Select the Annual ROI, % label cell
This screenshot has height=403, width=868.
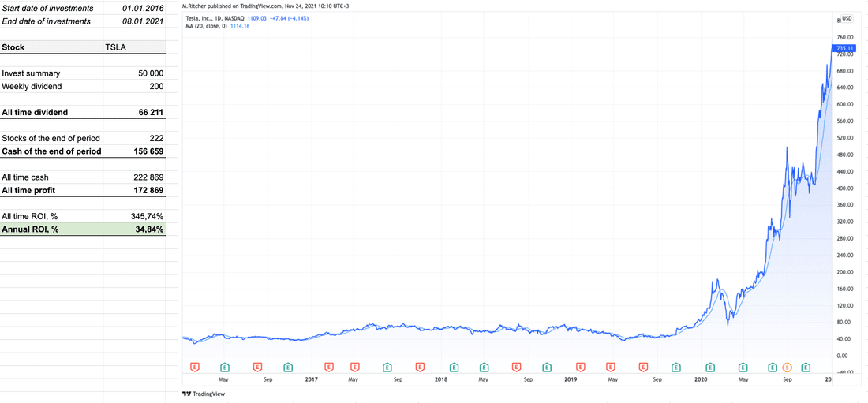click(x=51, y=229)
